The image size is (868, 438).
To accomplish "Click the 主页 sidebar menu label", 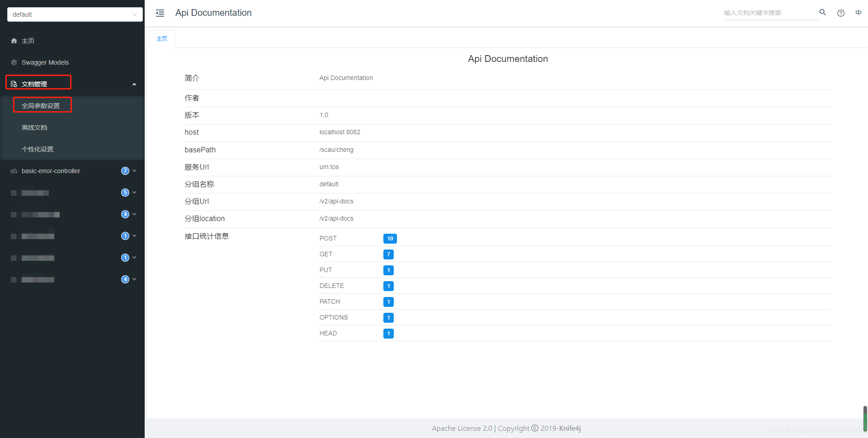I will point(28,41).
